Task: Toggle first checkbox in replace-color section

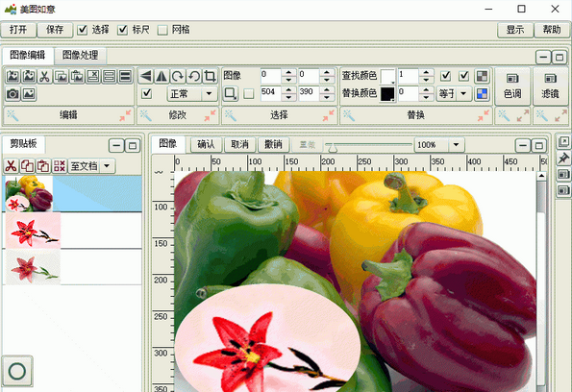Action: (x=445, y=76)
